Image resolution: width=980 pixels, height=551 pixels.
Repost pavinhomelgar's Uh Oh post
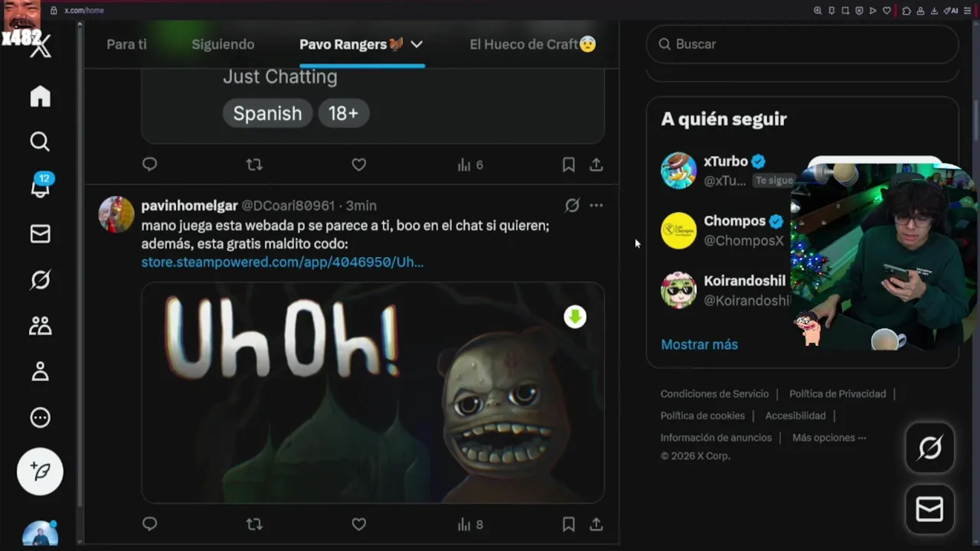pyautogui.click(x=254, y=524)
